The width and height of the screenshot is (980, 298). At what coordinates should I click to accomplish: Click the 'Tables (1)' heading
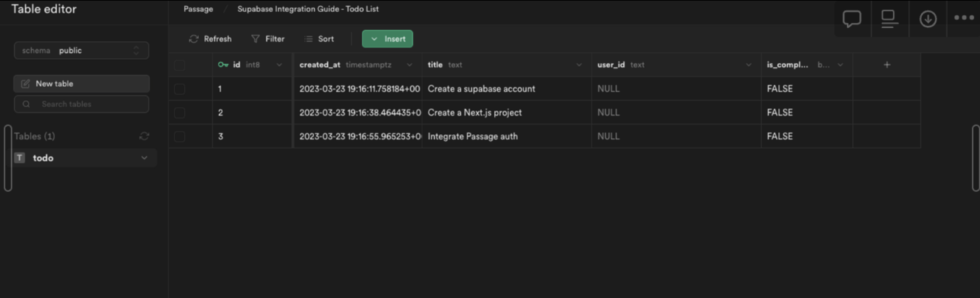point(35,136)
